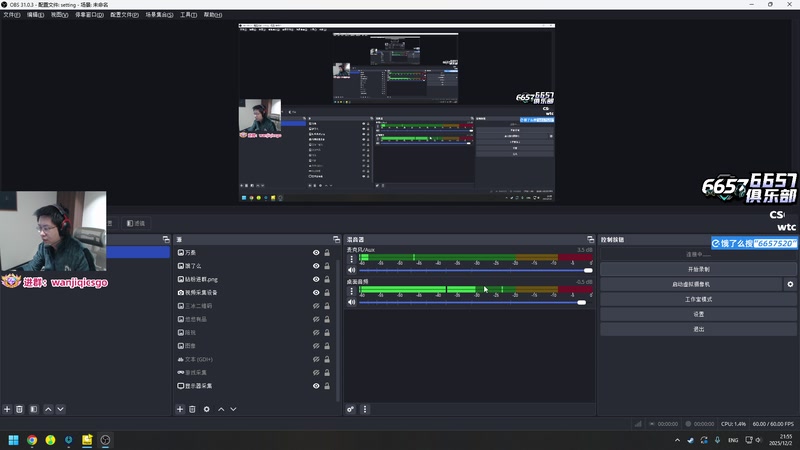
Task: Click the webcam overlay in preview
Action: [x=54, y=231]
